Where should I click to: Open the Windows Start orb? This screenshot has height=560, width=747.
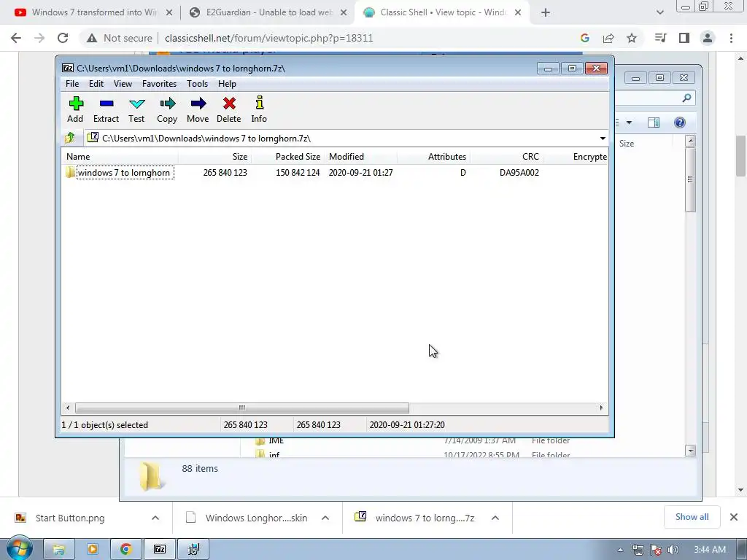(x=19, y=548)
